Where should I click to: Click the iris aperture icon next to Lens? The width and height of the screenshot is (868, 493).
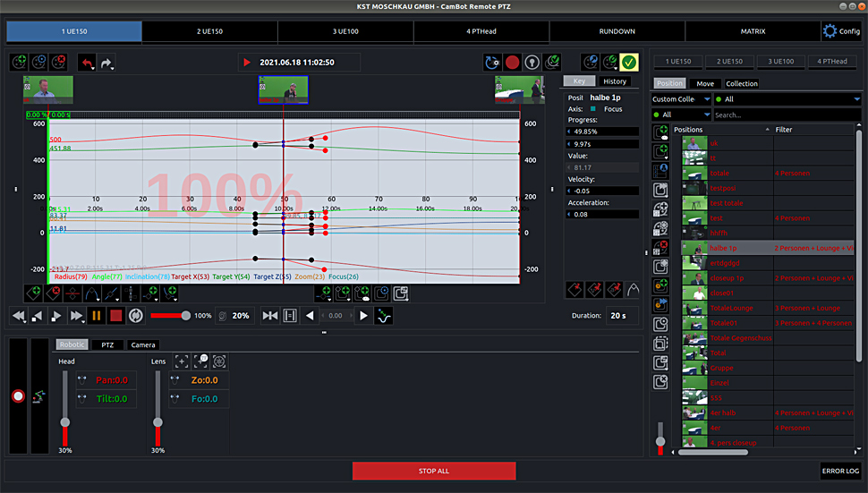219,361
